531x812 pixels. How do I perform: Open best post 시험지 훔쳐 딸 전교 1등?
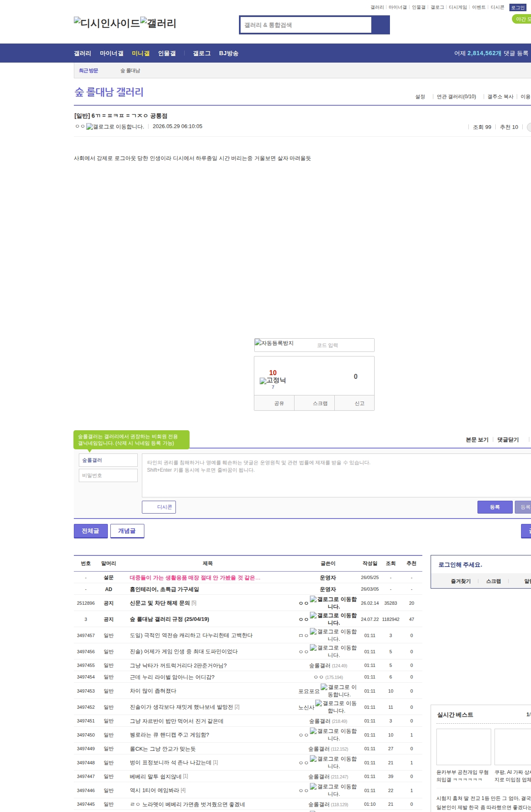[x=484, y=798]
